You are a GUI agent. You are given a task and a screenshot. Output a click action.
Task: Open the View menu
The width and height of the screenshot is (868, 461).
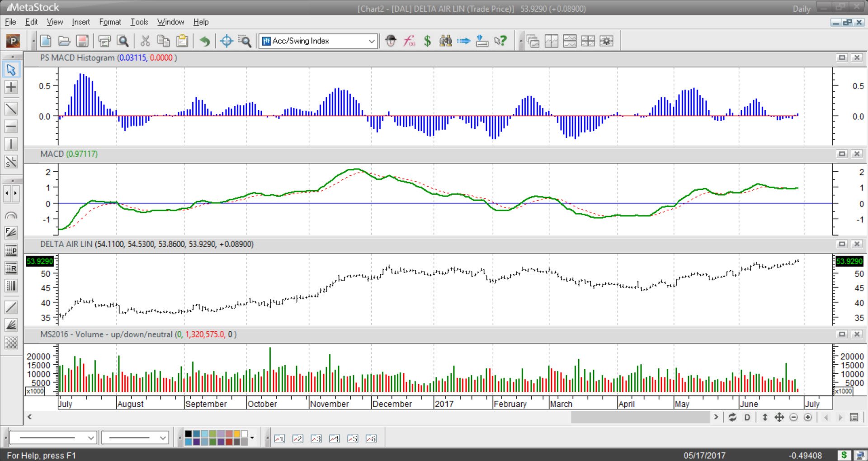click(55, 22)
